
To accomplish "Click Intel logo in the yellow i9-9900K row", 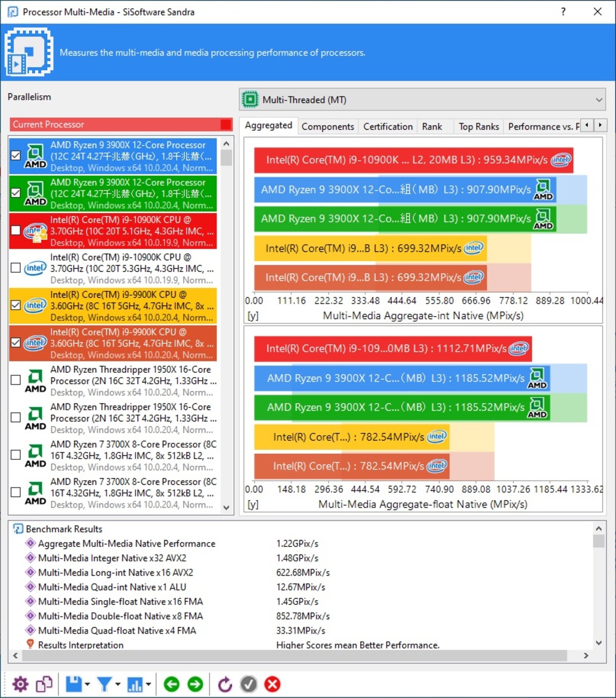I will pyautogui.click(x=35, y=305).
